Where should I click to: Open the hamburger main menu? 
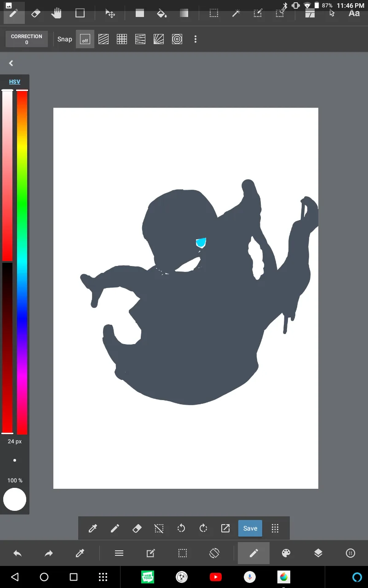coord(119,554)
